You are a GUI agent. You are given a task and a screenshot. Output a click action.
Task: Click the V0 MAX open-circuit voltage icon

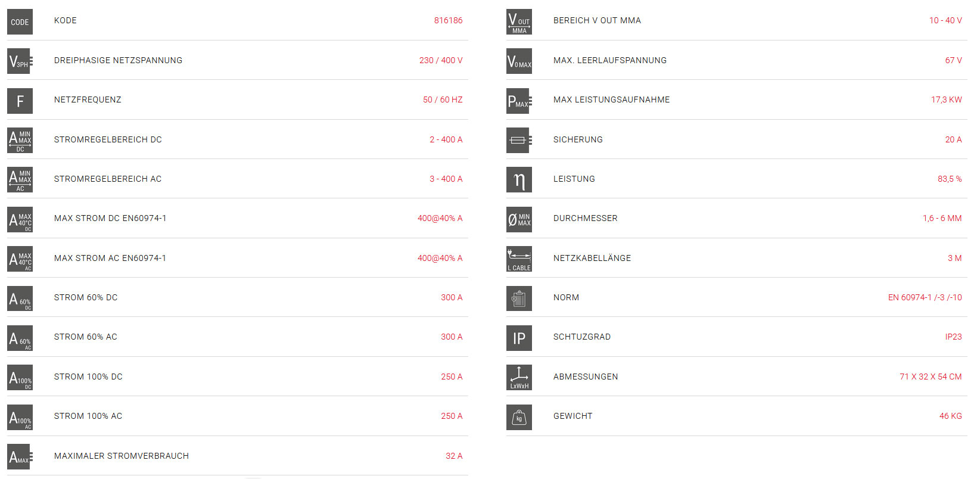click(519, 61)
